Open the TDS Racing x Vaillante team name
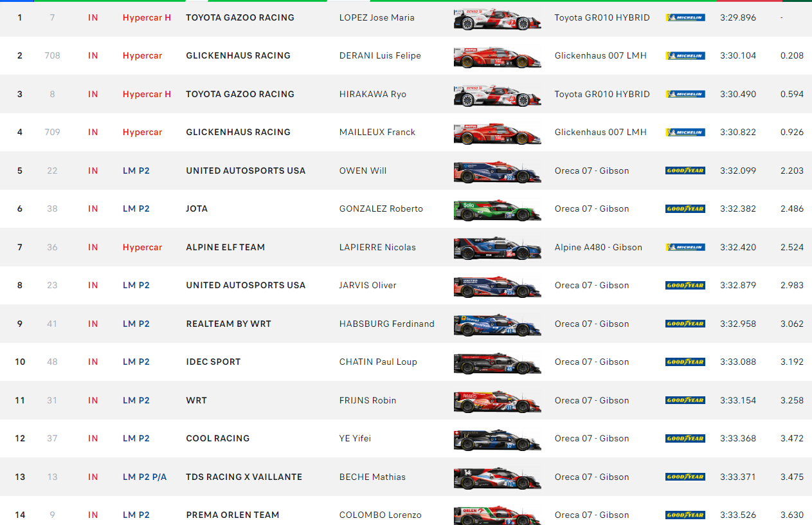 (244, 477)
